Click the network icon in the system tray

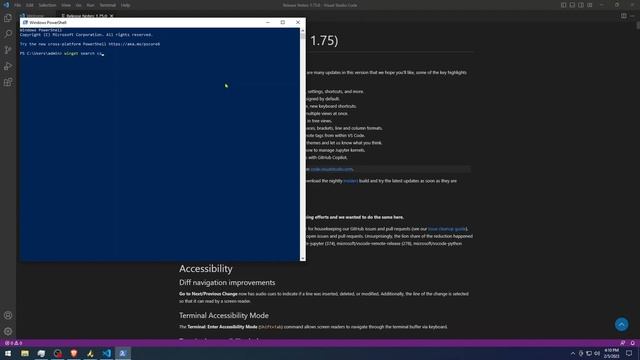[x=589, y=353]
